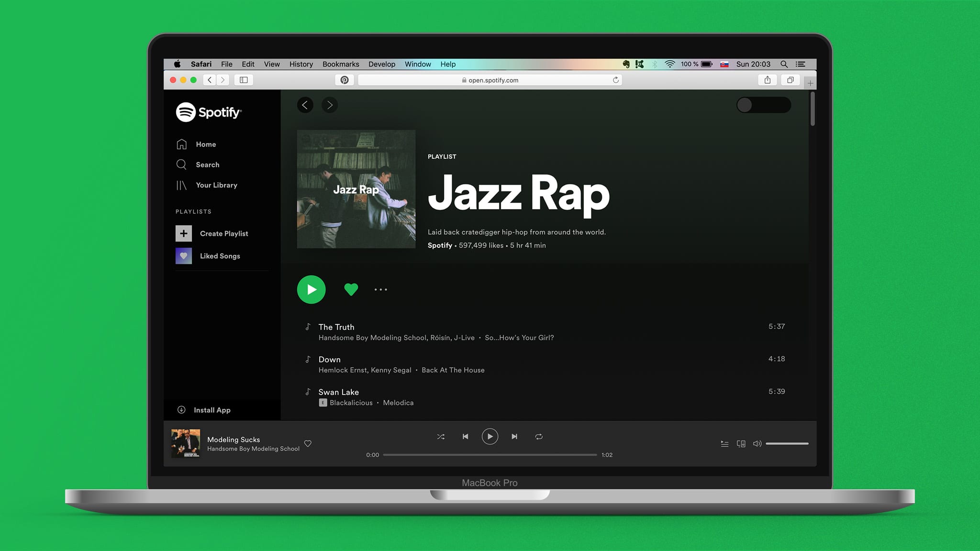
Task: Open Your Library
Action: point(207,185)
